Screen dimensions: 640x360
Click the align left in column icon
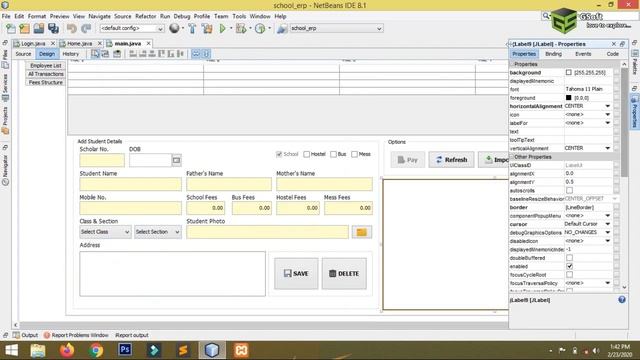click(x=133, y=54)
